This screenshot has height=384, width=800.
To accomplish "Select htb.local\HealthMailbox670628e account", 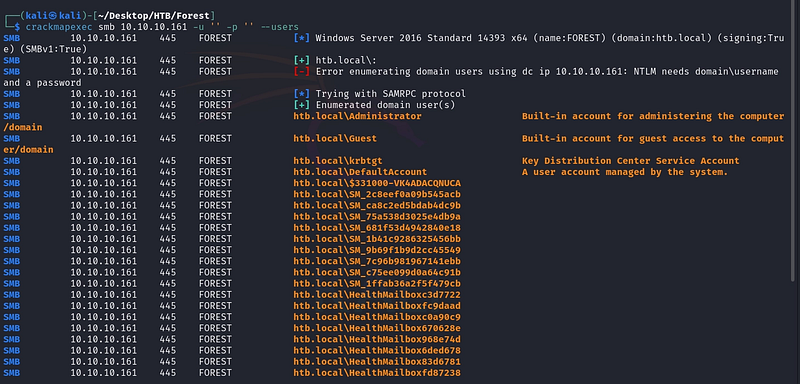I will (377, 328).
